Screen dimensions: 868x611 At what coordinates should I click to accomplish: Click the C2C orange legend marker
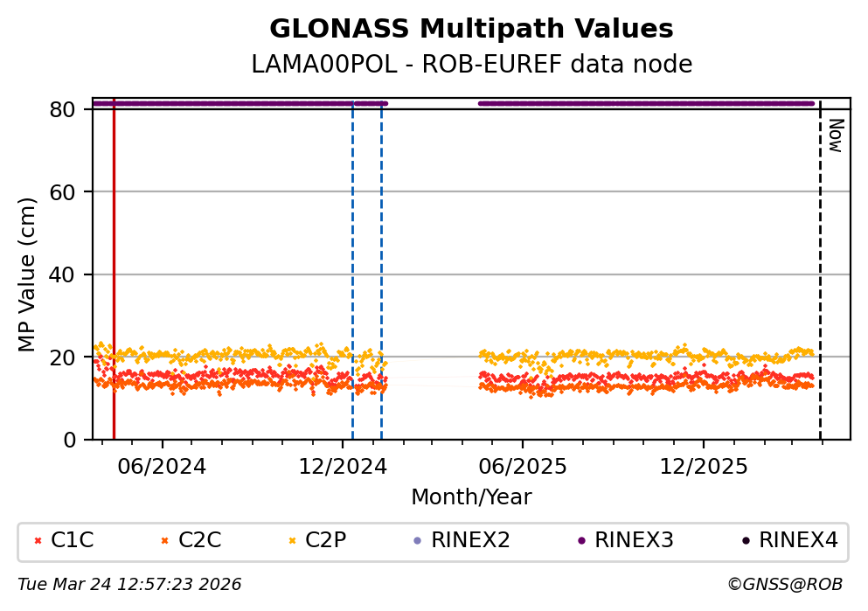pyautogui.click(x=164, y=541)
